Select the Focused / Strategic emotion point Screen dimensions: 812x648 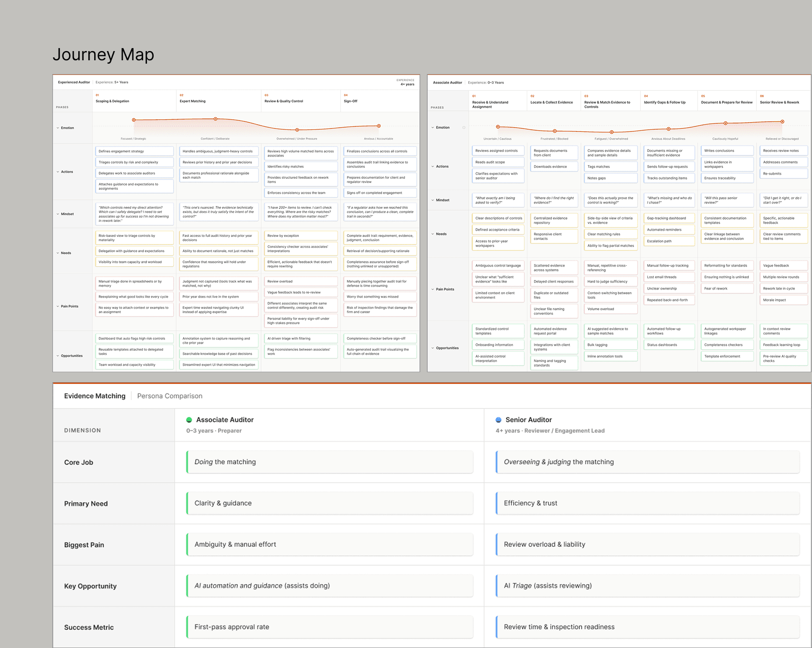click(134, 120)
